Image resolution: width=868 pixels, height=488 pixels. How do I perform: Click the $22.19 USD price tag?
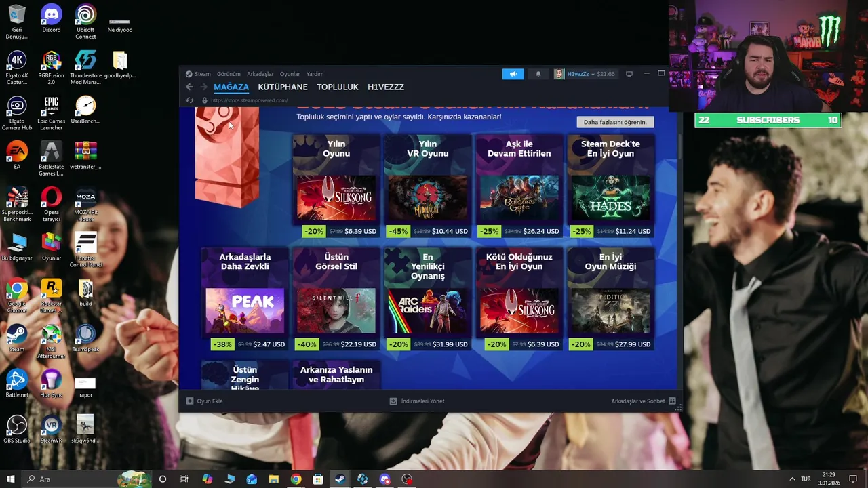point(358,344)
